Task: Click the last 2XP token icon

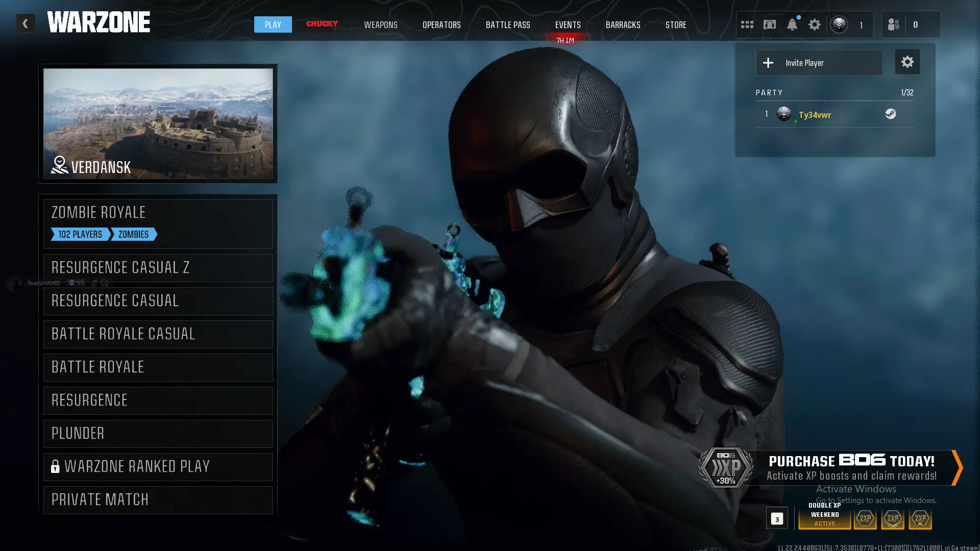Action: tap(920, 519)
